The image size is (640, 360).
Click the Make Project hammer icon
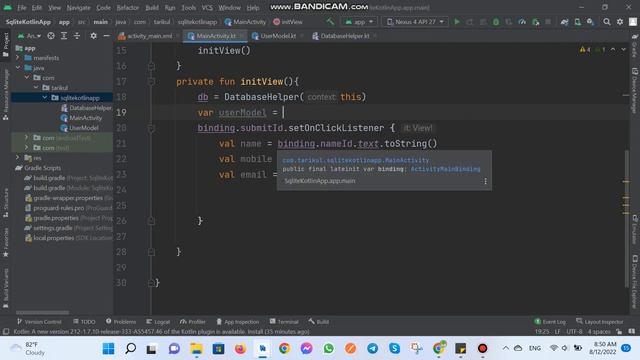[330, 22]
